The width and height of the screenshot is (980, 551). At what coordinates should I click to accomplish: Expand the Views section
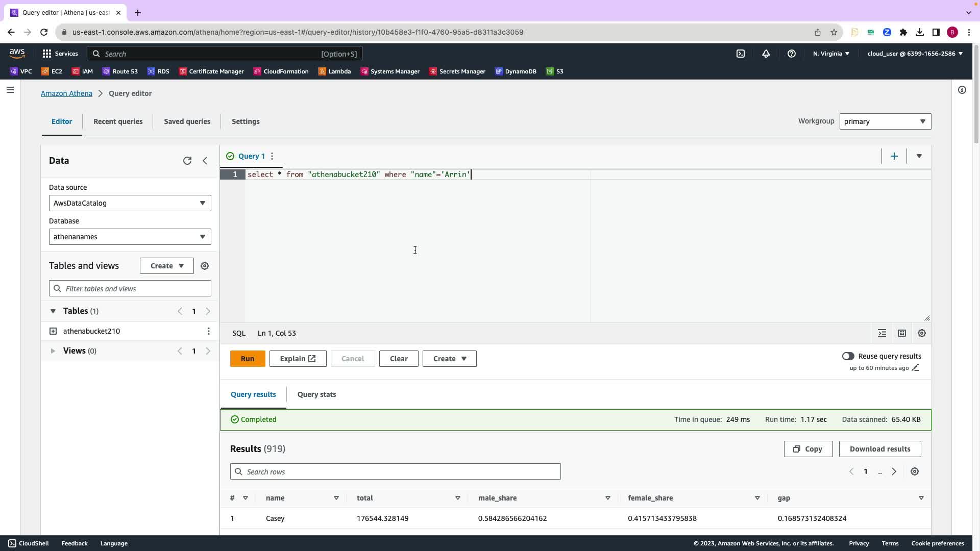53,351
